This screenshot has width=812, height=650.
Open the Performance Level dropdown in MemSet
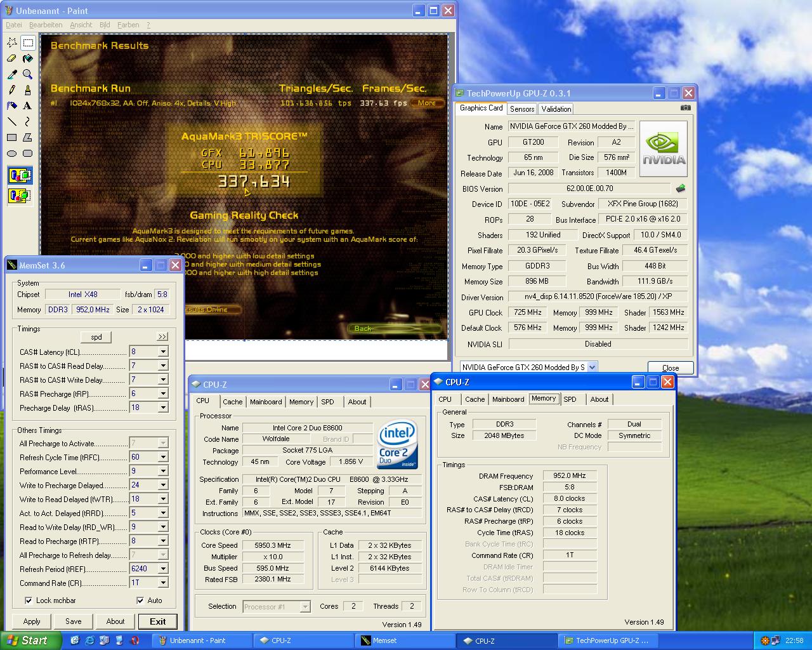coord(163,471)
